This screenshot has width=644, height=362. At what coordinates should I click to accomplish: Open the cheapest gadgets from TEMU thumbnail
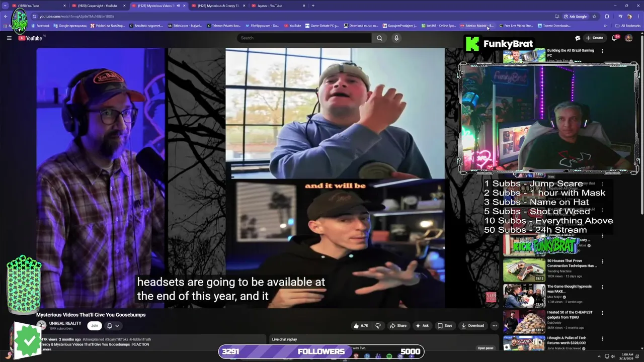524,321
